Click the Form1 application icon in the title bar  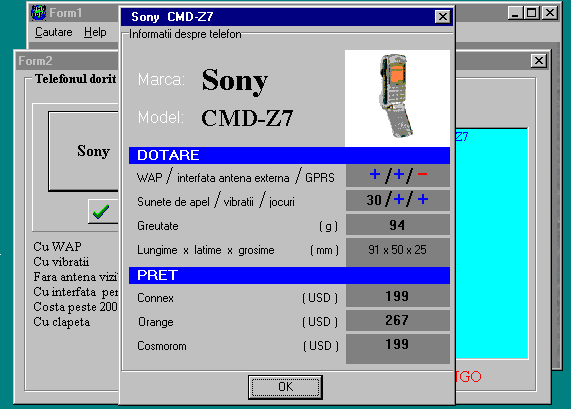click(x=38, y=13)
